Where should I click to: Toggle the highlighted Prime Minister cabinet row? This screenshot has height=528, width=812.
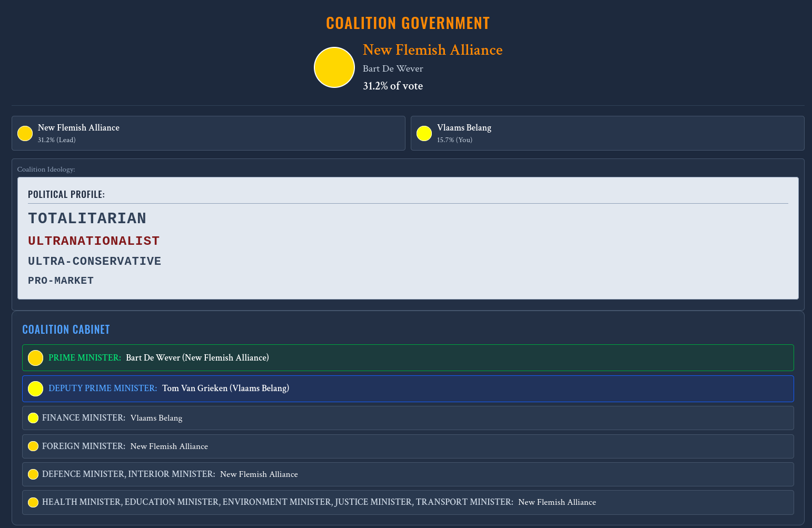pos(408,357)
